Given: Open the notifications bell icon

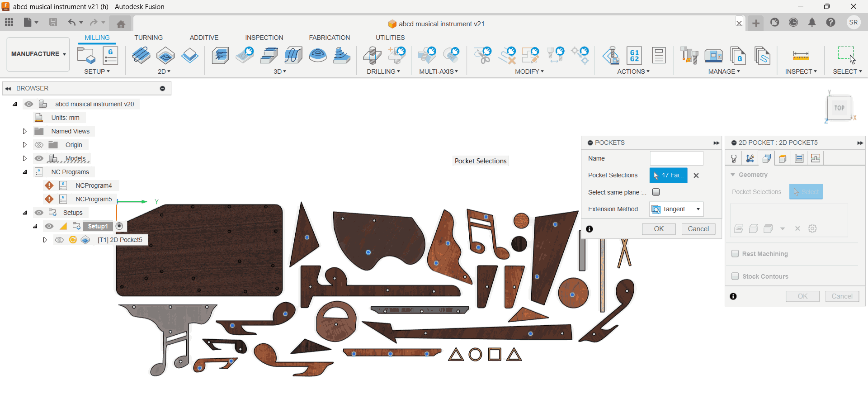Looking at the screenshot, I should [x=812, y=23].
